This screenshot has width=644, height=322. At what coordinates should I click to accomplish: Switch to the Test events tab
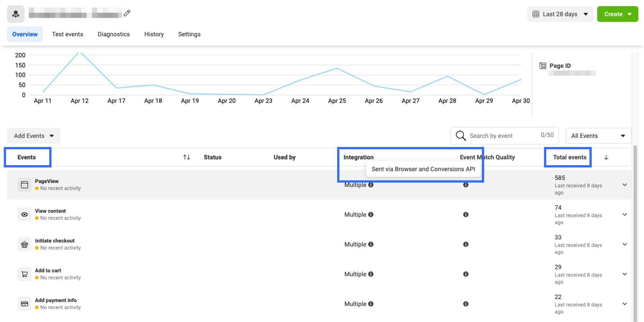point(67,34)
